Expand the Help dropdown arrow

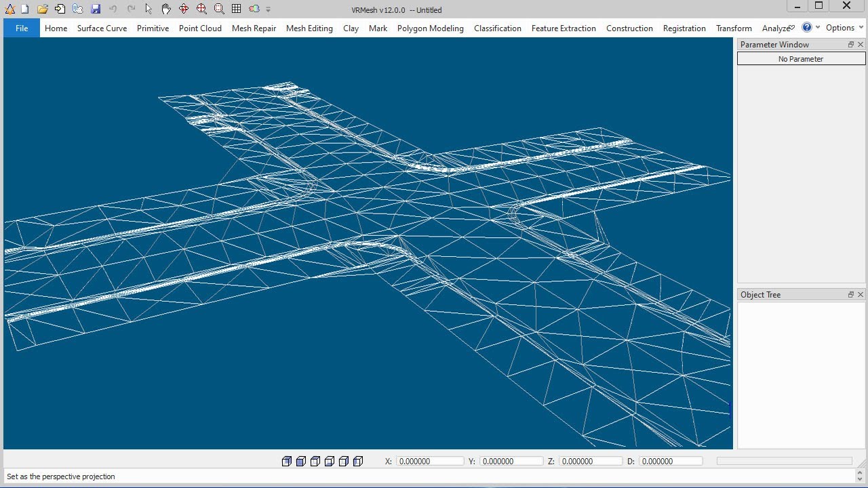[x=818, y=28]
